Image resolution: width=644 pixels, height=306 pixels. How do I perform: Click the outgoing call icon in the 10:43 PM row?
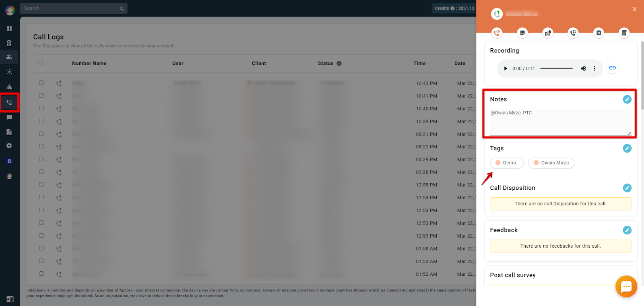click(x=59, y=83)
